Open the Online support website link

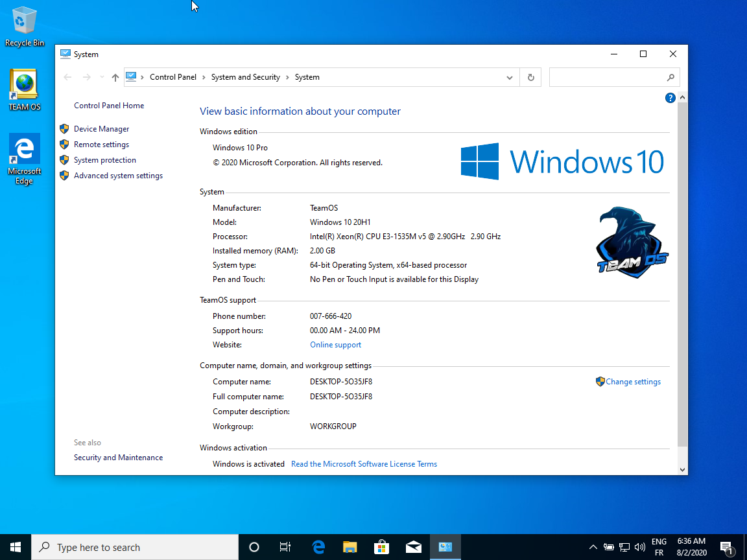point(335,345)
